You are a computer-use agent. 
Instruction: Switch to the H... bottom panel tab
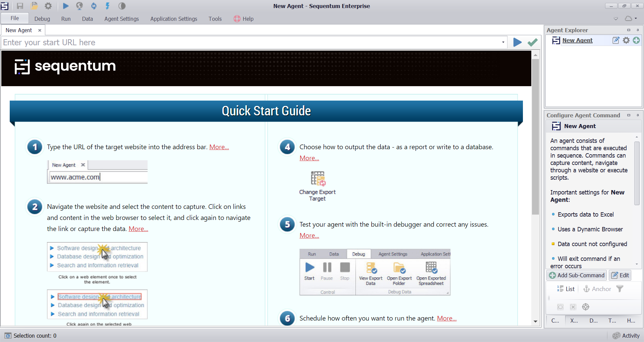point(631,321)
